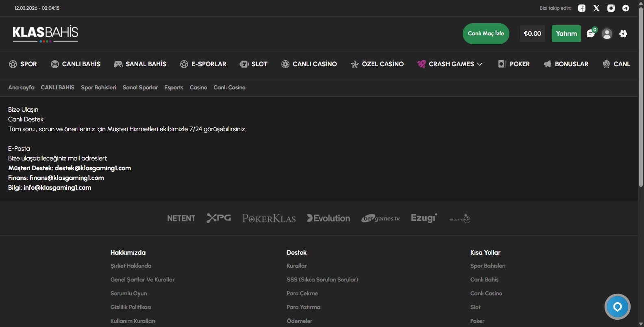Click the Evolution provider logo
644x327 pixels.
click(x=329, y=219)
